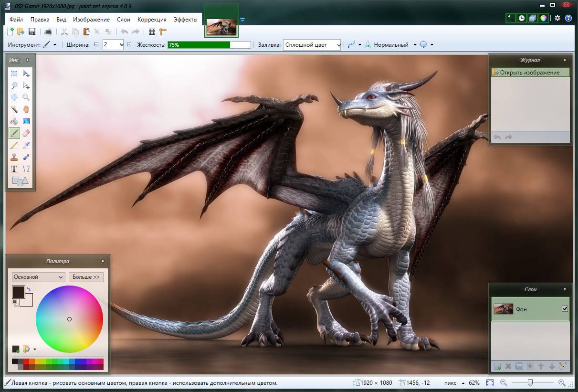This screenshot has width=578, height=392.
Task: Add new layer in Слои panel
Action: click(x=497, y=366)
